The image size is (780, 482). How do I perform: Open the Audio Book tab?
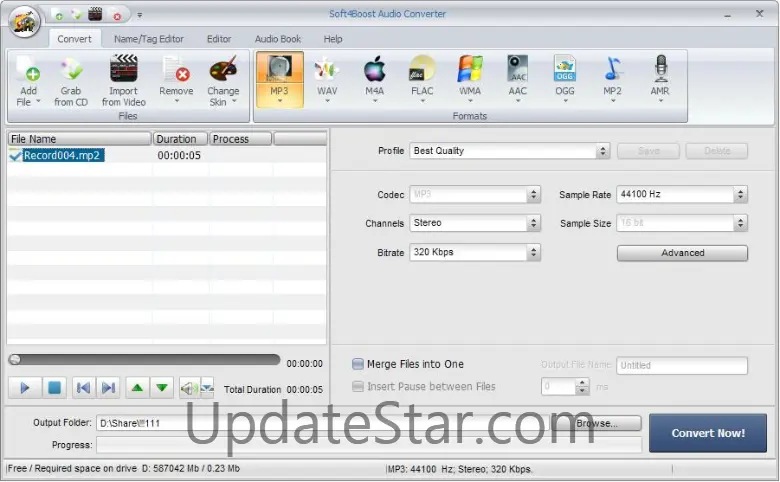[x=277, y=39]
